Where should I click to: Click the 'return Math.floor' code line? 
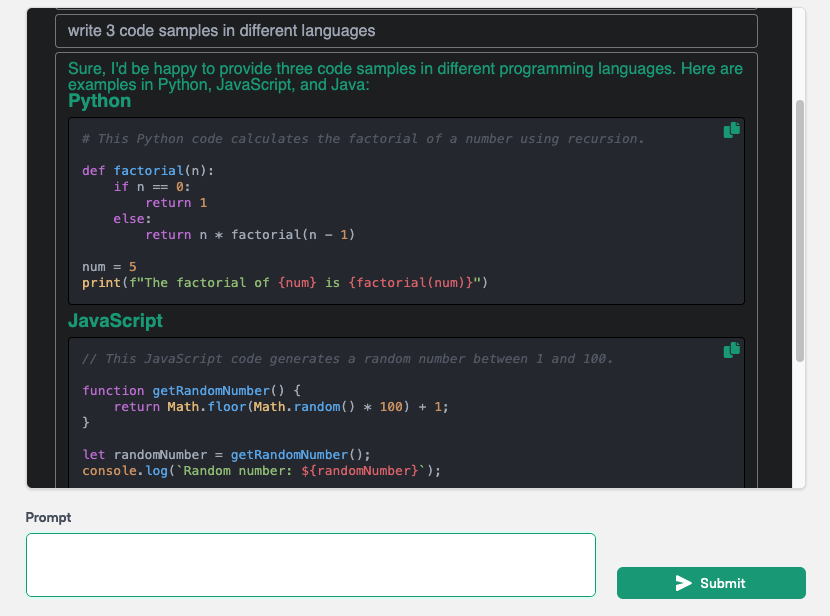pos(280,407)
